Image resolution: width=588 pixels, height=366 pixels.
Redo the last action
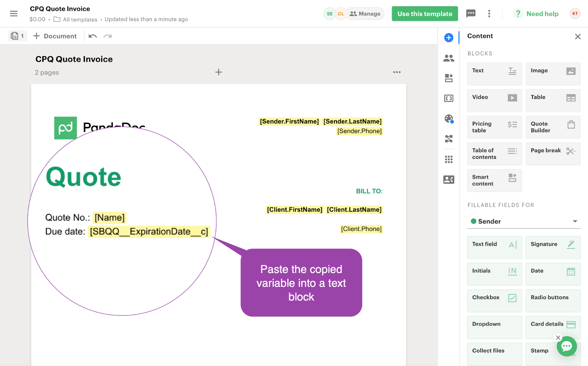[x=108, y=36]
